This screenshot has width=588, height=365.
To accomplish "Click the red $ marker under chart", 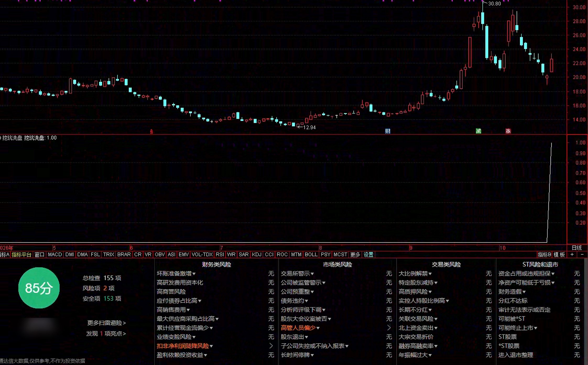I will tap(151, 131).
